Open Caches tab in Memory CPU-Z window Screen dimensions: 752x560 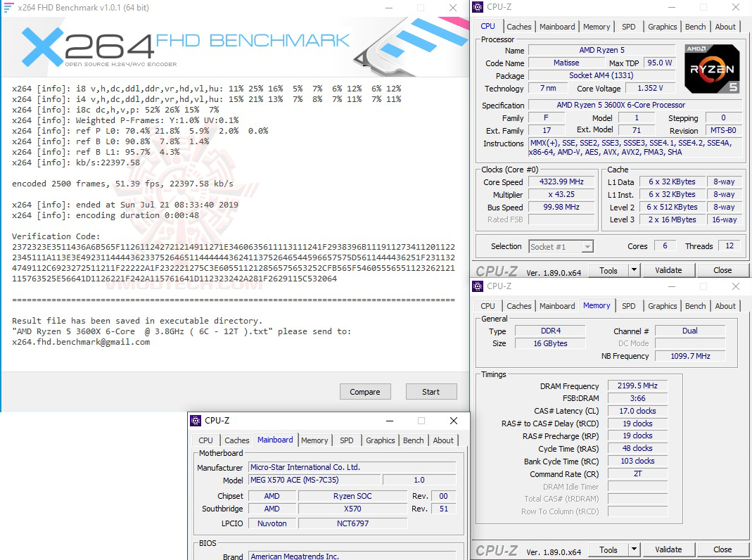click(519, 306)
